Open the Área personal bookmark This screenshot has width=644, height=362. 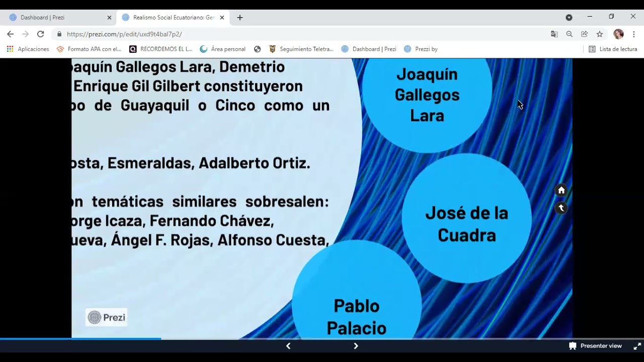pos(223,49)
